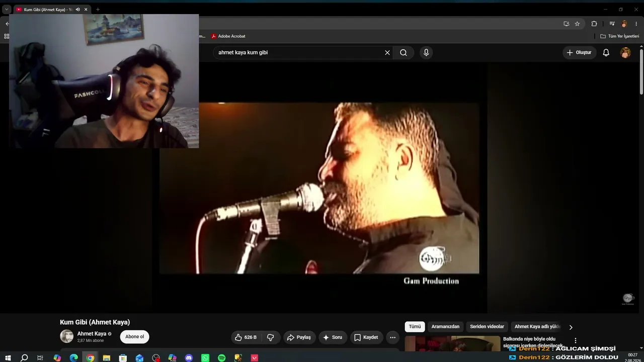Screen dimensions: 644x362
Task: Close the Kum Gibi browser tab
Action: pos(86,10)
